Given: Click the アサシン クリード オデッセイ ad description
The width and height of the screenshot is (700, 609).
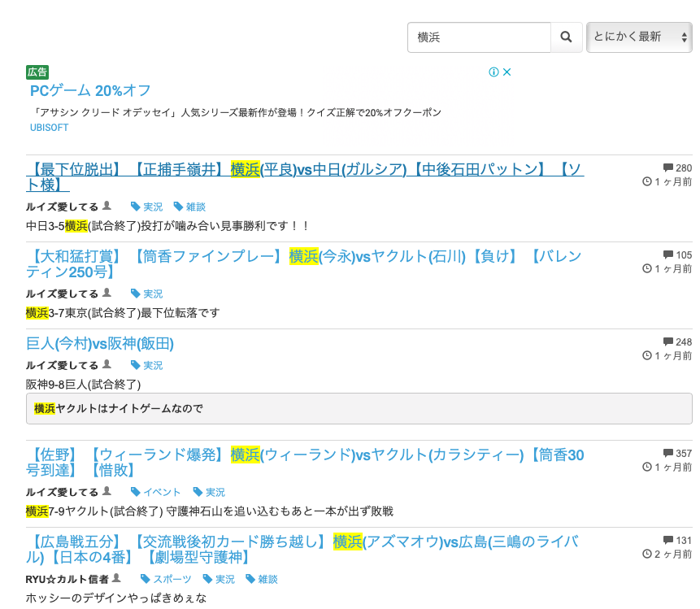Looking at the screenshot, I should pyautogui.click(x=238, y=112).
